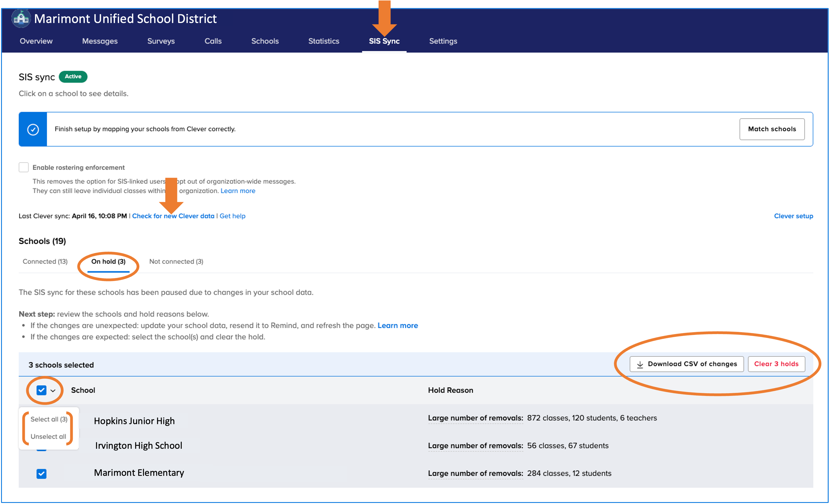829x504 pixels.
Task: Choose Unselect all option
Action: (x=48, y=436)
